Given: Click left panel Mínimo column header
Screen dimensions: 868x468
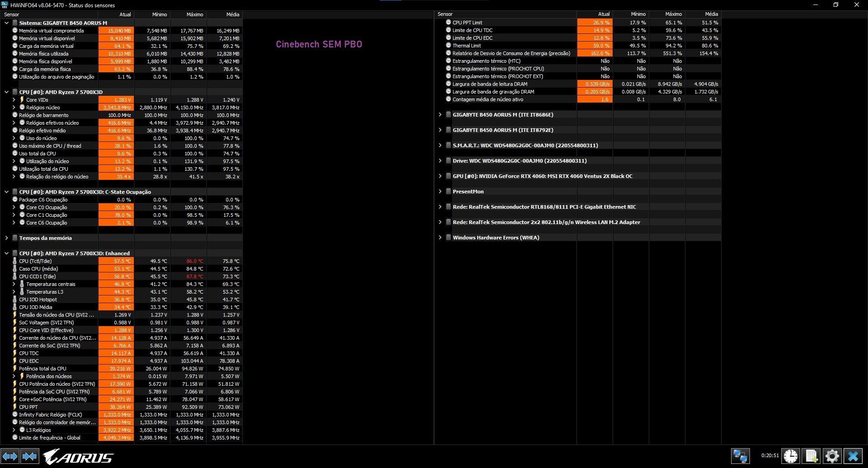Looking at the screenshot, I should (152, 14).
